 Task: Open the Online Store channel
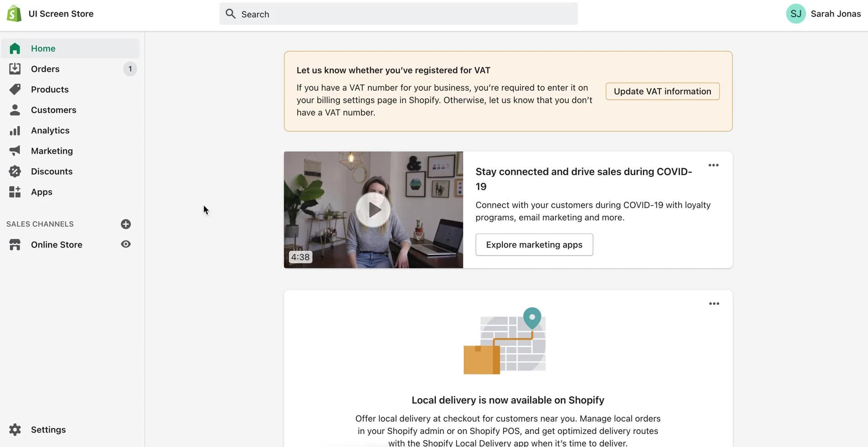57,245
